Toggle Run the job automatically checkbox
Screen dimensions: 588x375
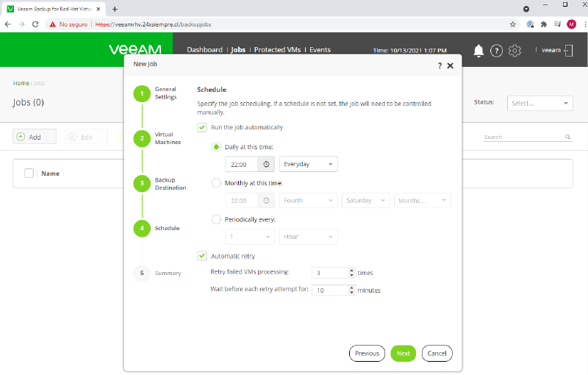pos(202,127)
